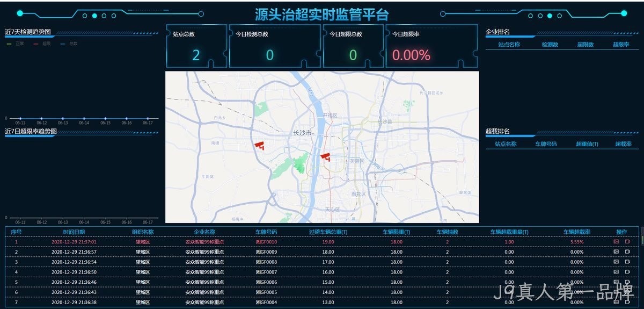
Task: Click the 车牌号码 column header in data table
Action: [266, 232]
